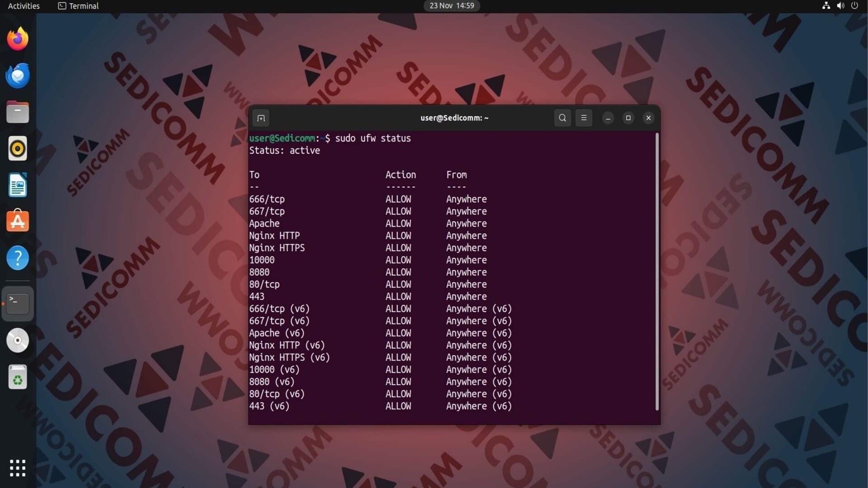868x488 pixels.
Task: Click the 'Status: active' line
Action: click(x=284, y=150)
